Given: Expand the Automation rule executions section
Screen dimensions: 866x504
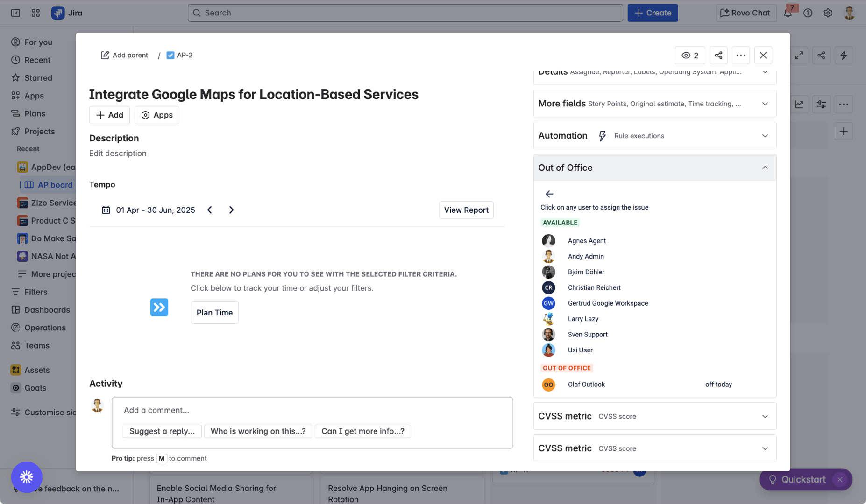Looking at the screenshot, I should pyautogui.click(x=765, y=136).
